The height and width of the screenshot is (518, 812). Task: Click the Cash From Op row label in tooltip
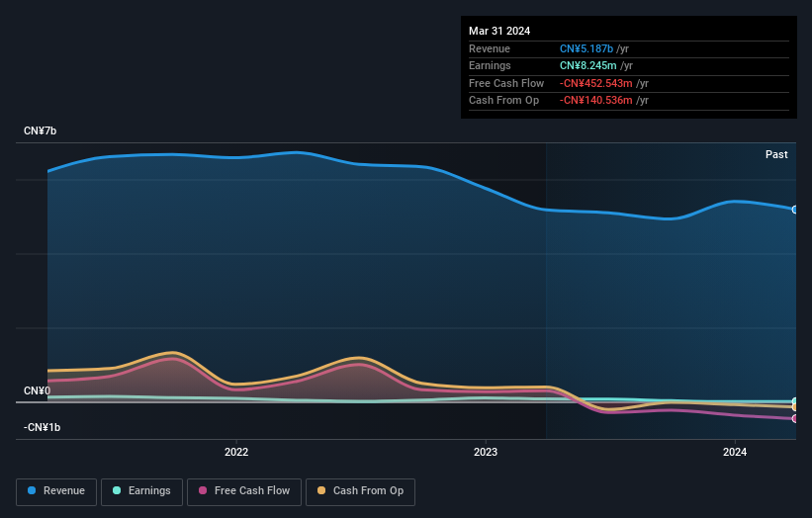tap(503, 101)
